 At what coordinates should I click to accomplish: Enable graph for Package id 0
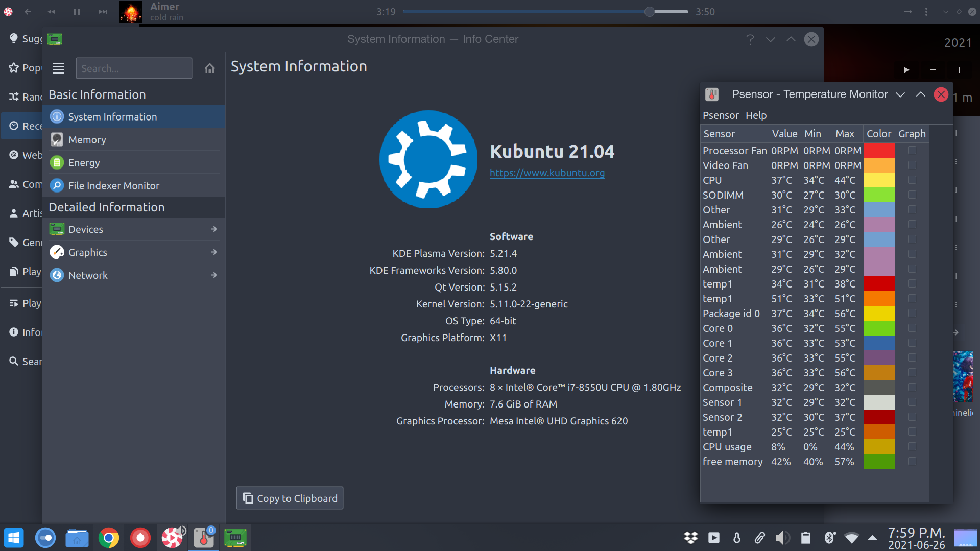point(912,313)
